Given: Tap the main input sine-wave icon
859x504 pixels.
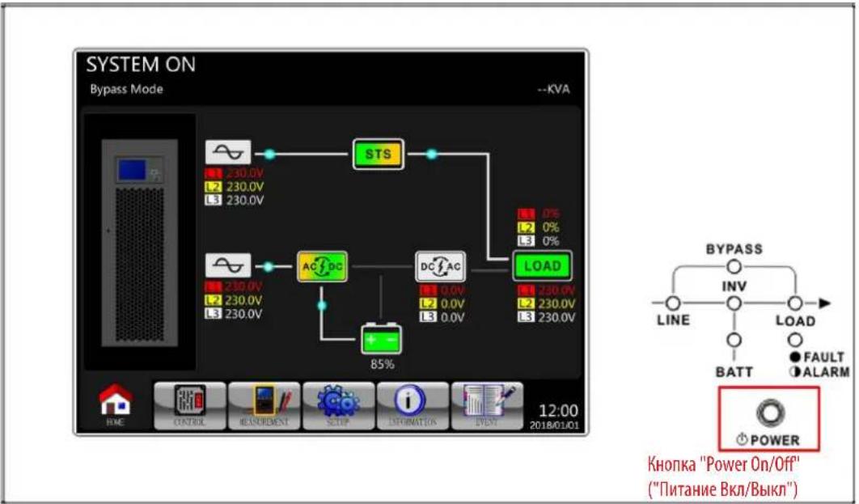Looking at the screenshot, I should coord(228,265).
